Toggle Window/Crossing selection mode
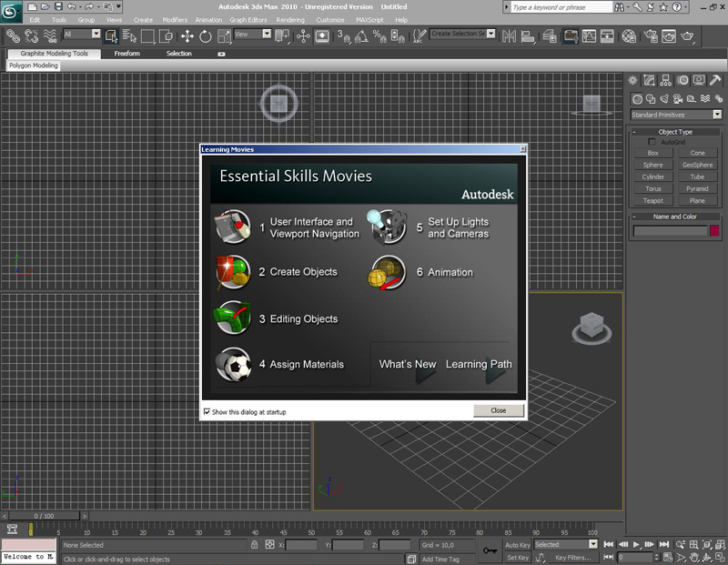This screenshot has height=565, width=728. pos(166,35)
